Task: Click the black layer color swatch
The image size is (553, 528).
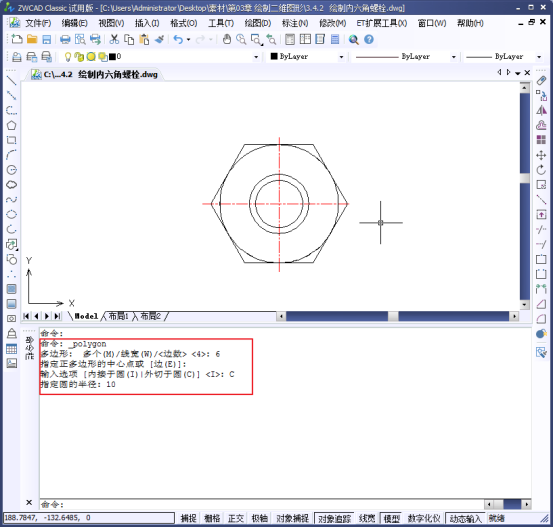Action: point(113,56)
